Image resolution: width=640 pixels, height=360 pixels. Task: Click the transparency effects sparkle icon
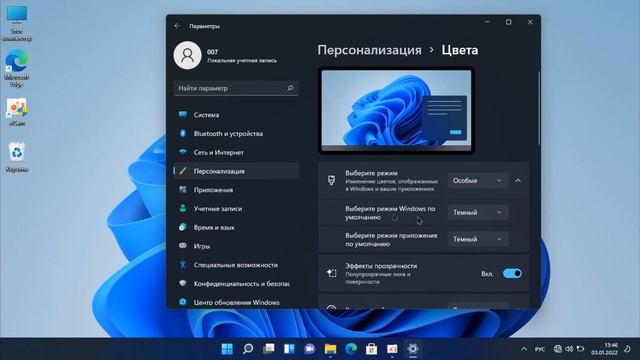pyautogui.click(x=331, y=273)
